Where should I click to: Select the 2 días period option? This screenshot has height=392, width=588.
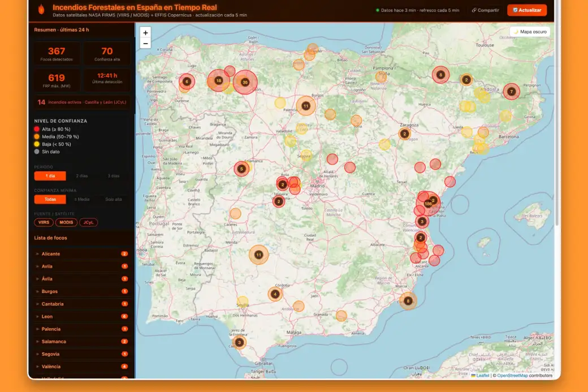click(82, 176)
